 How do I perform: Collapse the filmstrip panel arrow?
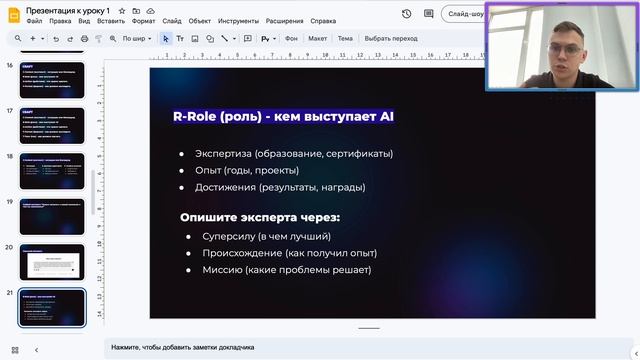pyautogui.click(x=36, y=350)
